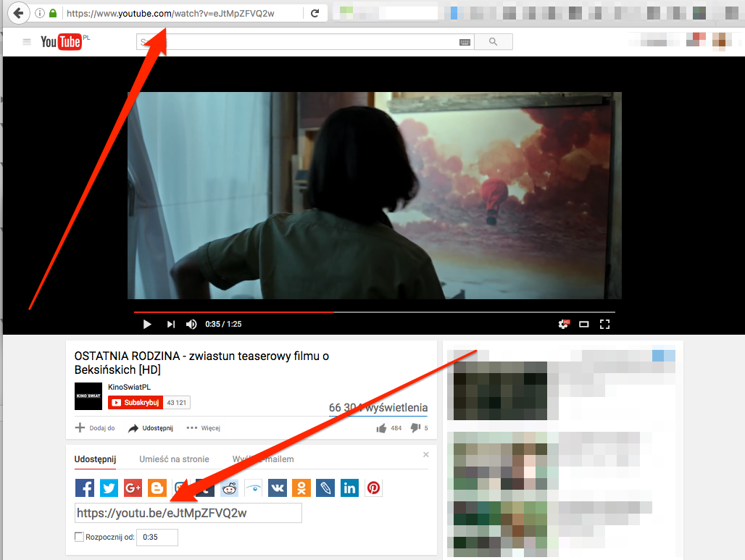Enable the 'Rozpocznij od' checkbox
Screen dimensions: 745x560
[x=79, y=537]
